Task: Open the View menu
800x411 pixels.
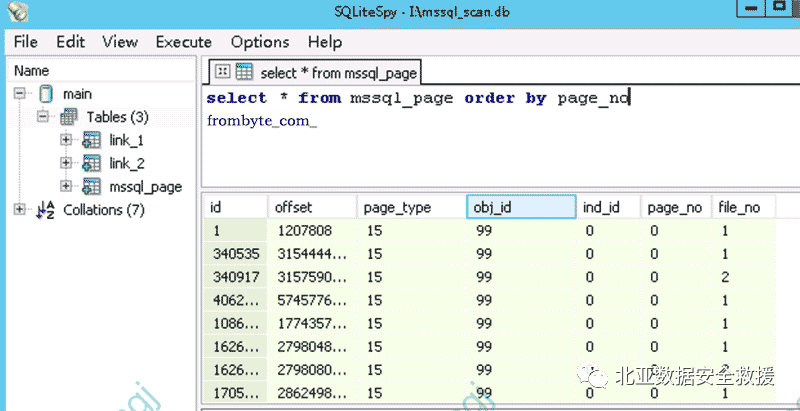Action: click(x=119, y=42)
